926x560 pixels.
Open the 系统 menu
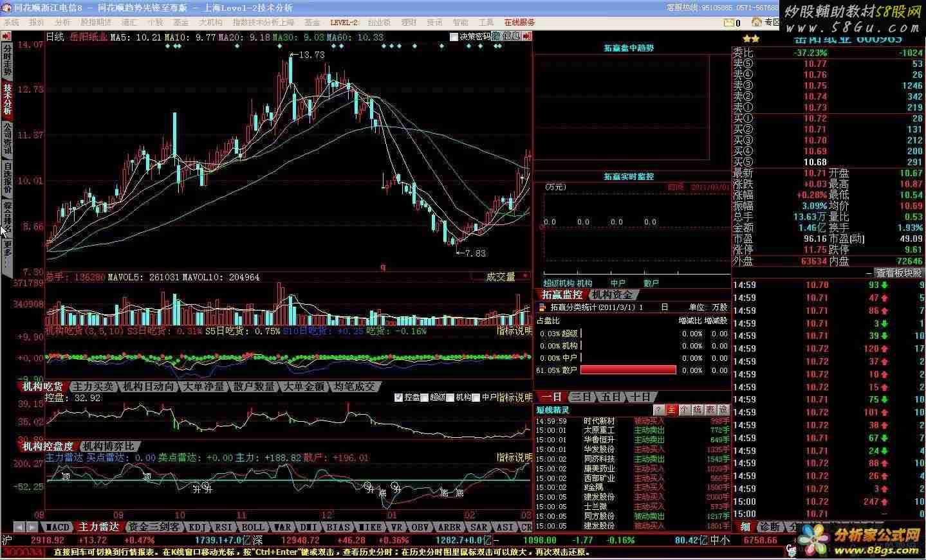pos(11,23)
